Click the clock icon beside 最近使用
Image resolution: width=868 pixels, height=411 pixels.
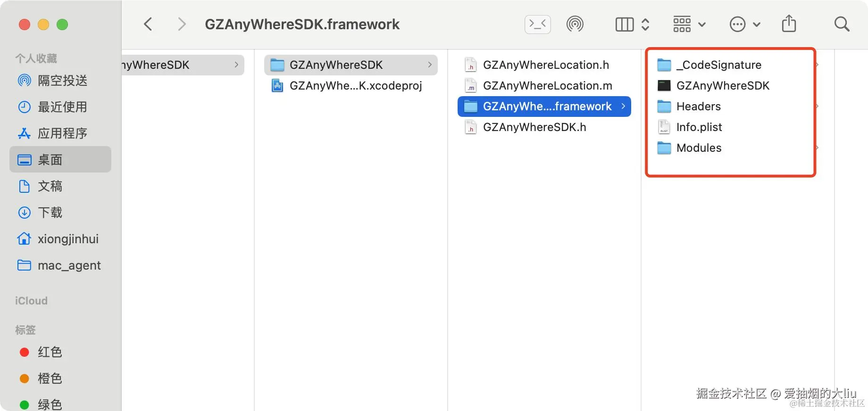pyautogui.click(x=25, y=107)
